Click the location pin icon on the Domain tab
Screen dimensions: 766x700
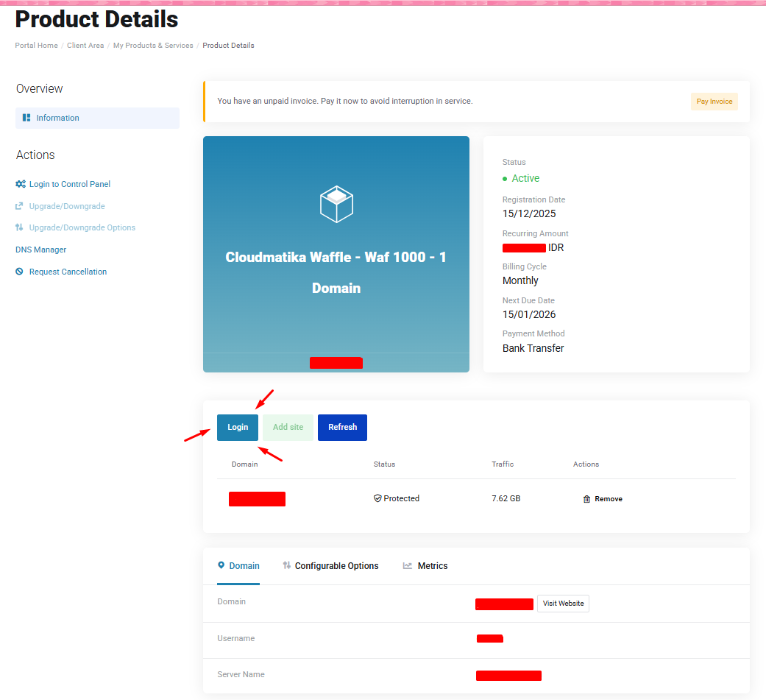(x=221, y=565)
